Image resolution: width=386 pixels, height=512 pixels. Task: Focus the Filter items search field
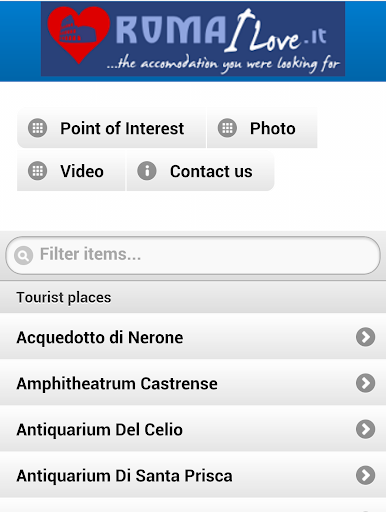tap(193, 255)
